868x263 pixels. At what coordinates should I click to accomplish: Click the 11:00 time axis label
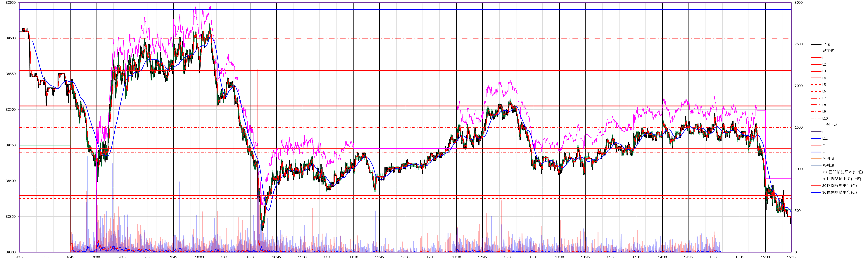(x=302, y=257)
